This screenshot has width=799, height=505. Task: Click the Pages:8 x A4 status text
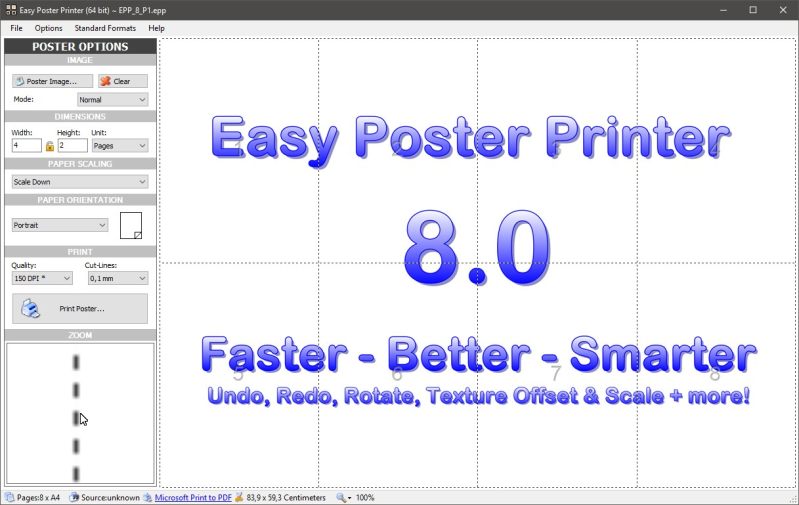click(38, 497)
